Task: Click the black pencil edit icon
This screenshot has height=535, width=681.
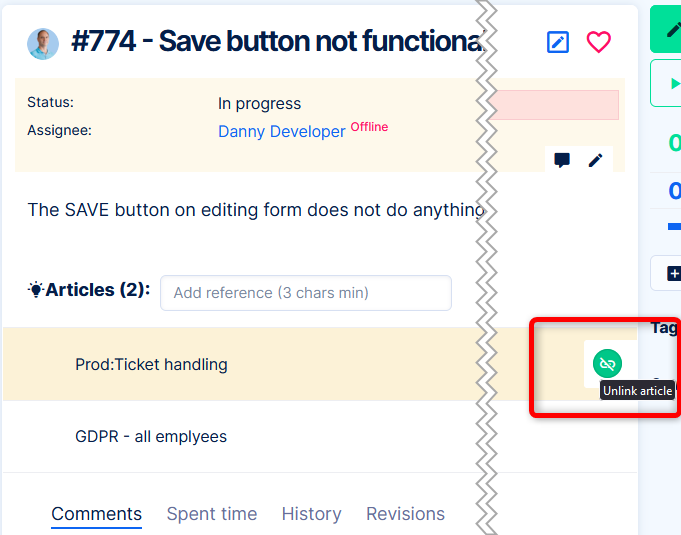Action: (595, 160)
